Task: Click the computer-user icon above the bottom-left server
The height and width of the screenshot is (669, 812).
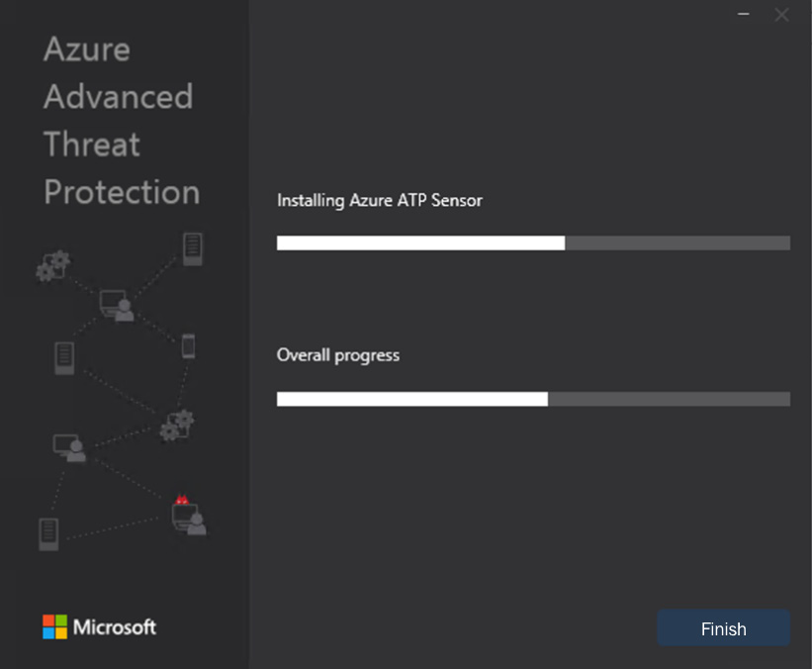Action: click(69, 448)
